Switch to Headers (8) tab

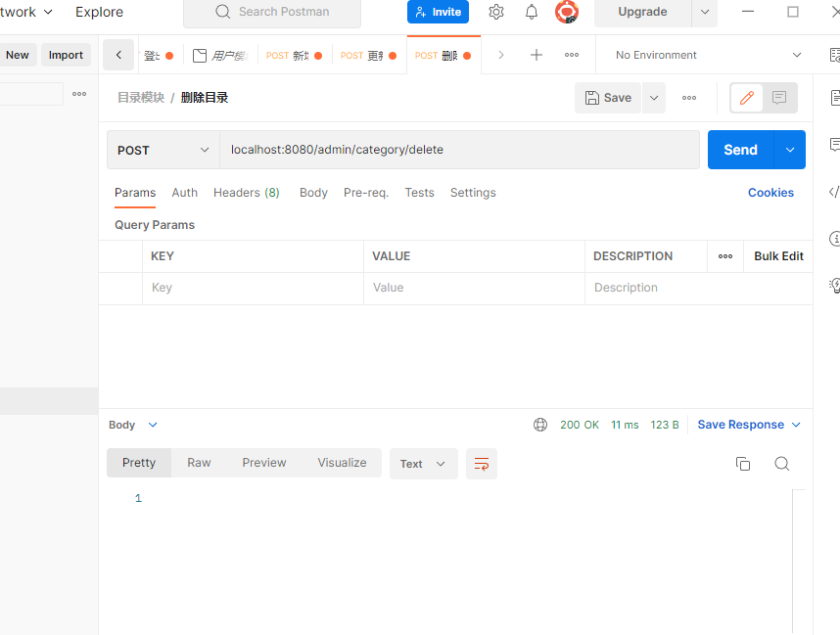pyautogui.click(x=247, y=193)
